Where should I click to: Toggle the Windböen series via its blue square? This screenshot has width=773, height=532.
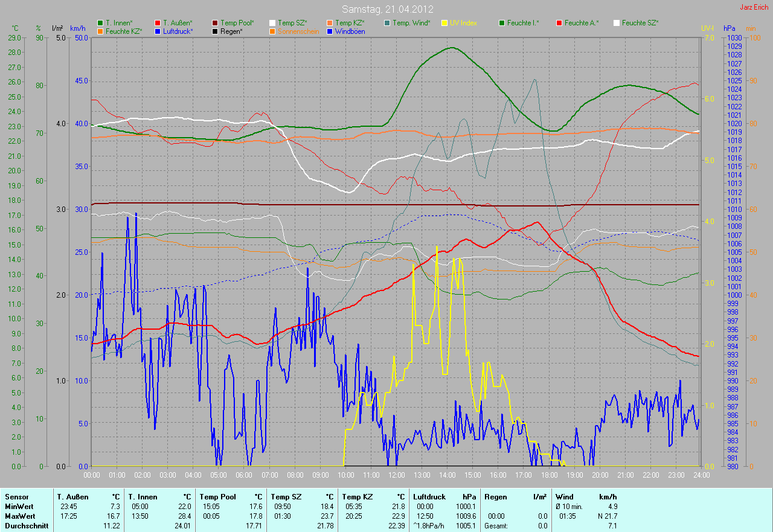click(x=330, y=31)
